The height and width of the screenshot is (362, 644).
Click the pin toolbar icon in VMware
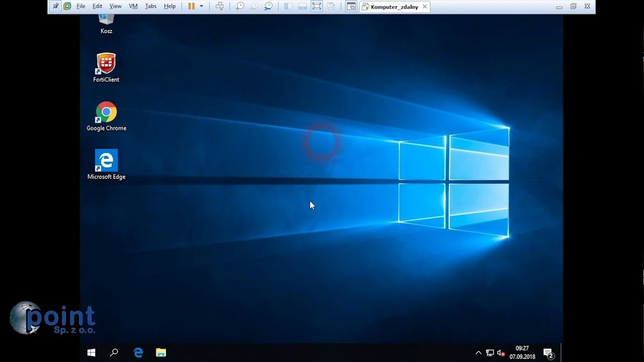pos(55,7)
